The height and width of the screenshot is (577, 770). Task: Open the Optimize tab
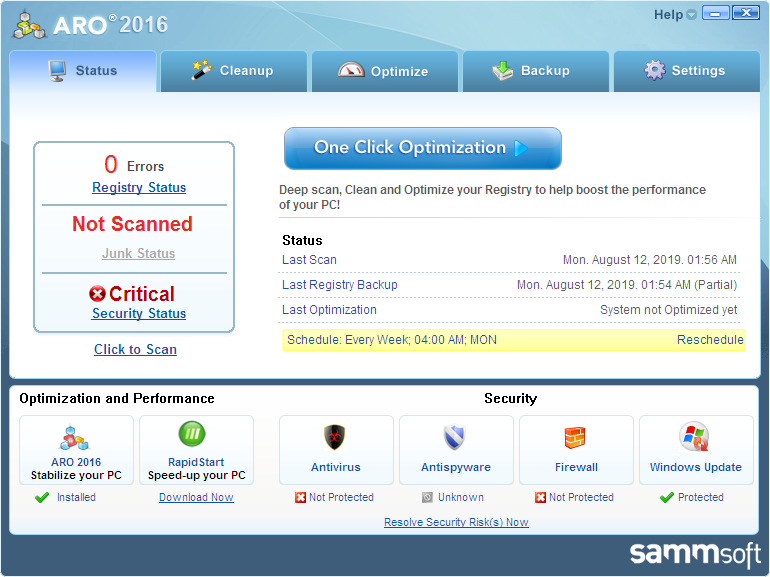tap(385, 71)
